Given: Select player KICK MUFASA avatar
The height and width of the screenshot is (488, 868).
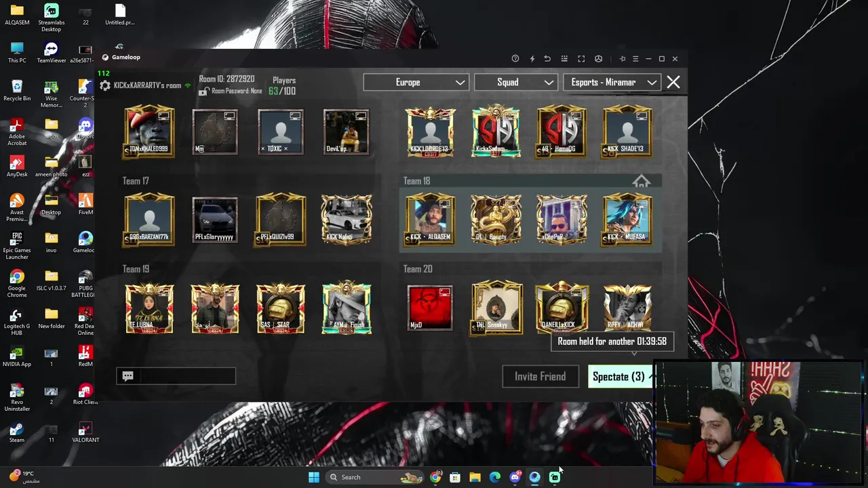Looking at the screenshot, I should (627, 220).
